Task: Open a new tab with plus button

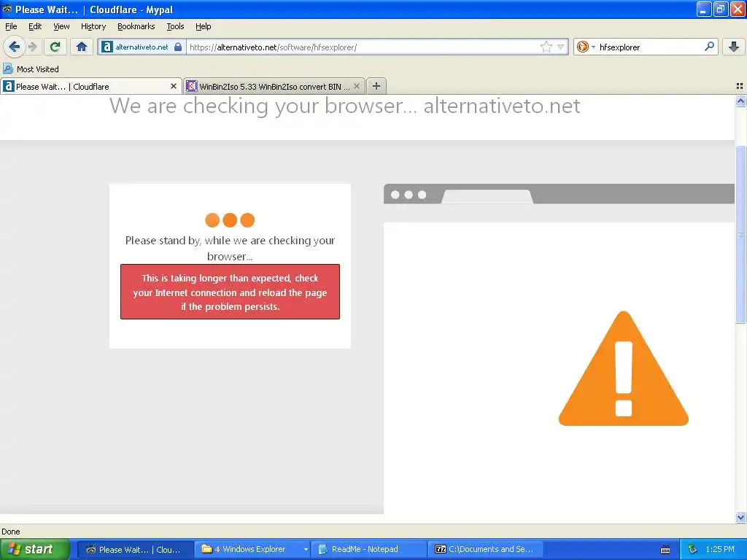Action: tap(376, 86)
